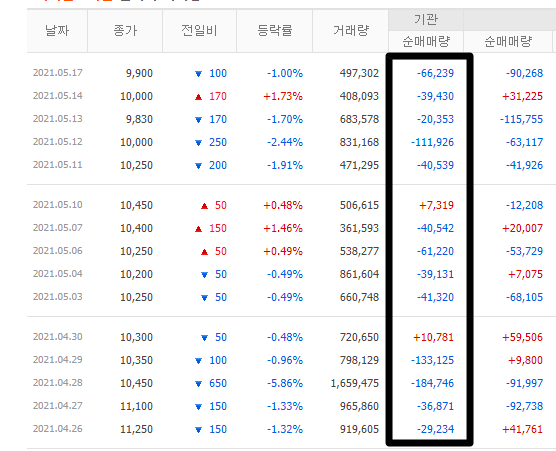Screen dimensions: 556x451
Task: Click the blue down arrow beside 200
Action: tap(199, 166)
